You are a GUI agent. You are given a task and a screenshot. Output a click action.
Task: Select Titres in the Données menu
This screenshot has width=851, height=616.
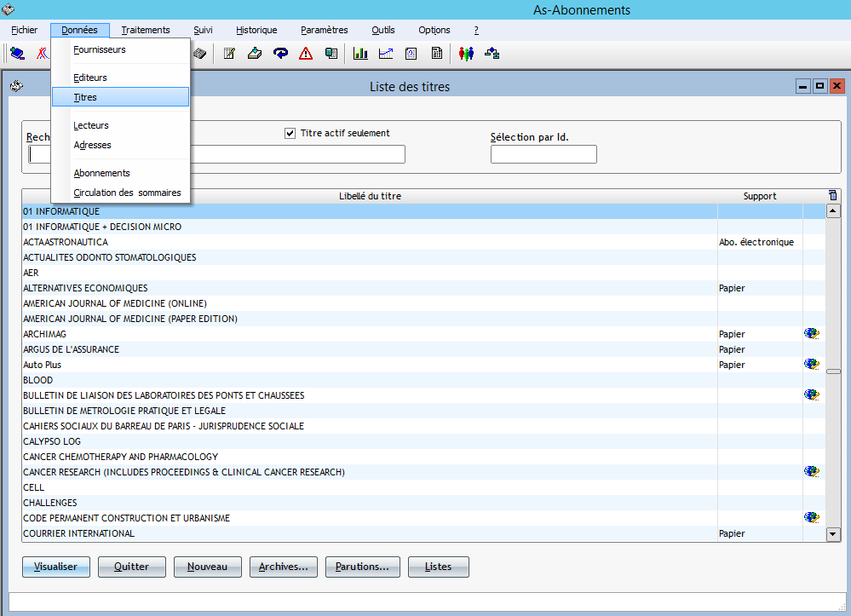pos(120,97)
